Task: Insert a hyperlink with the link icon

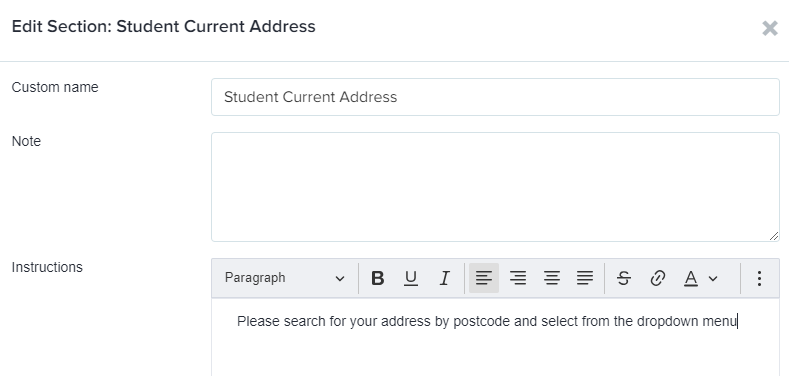Action: (x=658, y=278)
